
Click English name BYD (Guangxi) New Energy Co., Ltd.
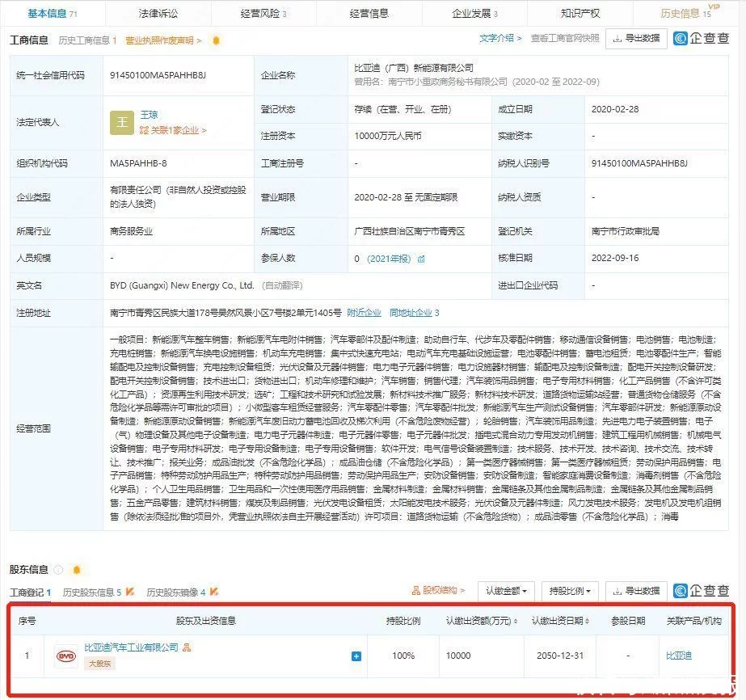coord(182,285)
